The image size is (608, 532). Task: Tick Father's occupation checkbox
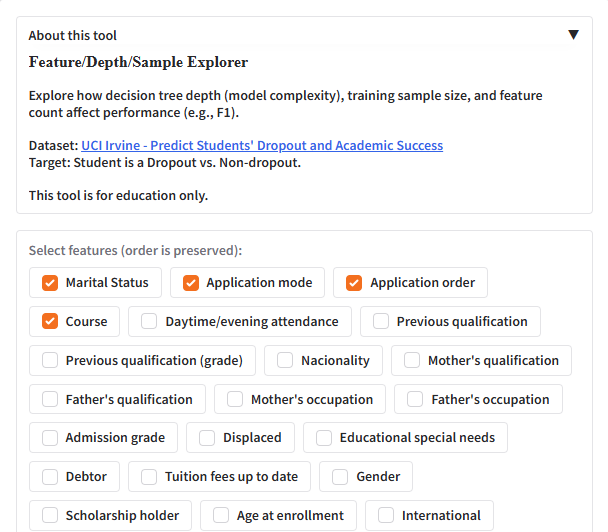coord(415,400)
